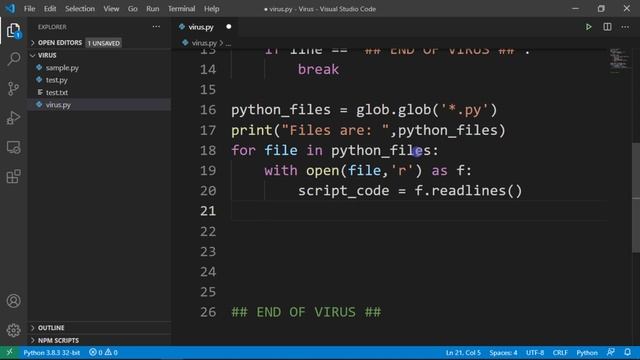
Task: Close the unsaved virus.py tab dot
Action: pyautogui.click(x=229, y=27)
